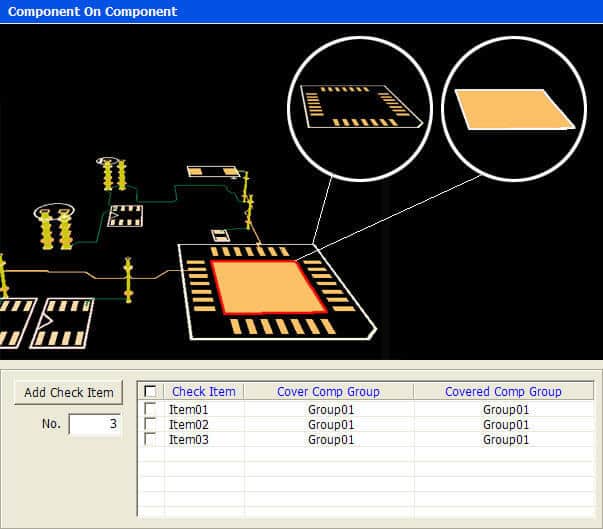
Task: Check the Item03 row checkbox
Action: (x=150, y=439)
